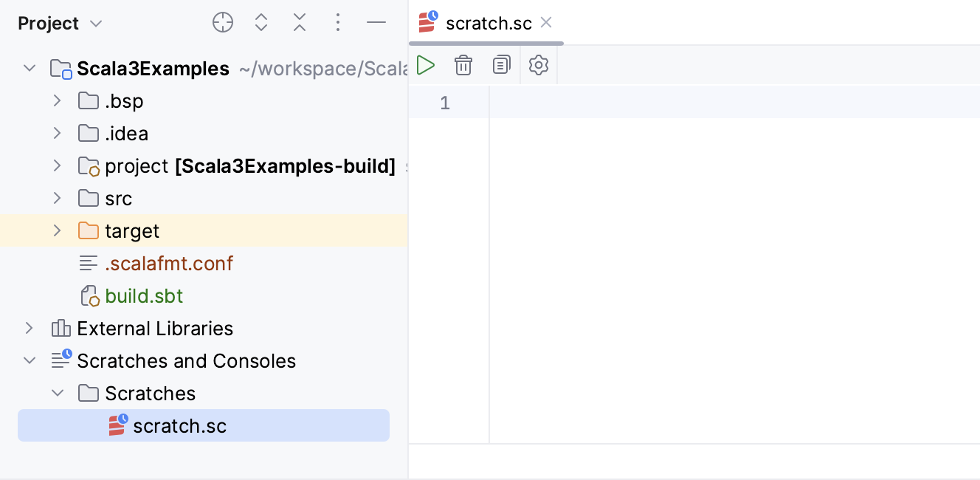The image size is (980, 480).
Task: Hide the Project tool window
Action: (x=376, y=22)
